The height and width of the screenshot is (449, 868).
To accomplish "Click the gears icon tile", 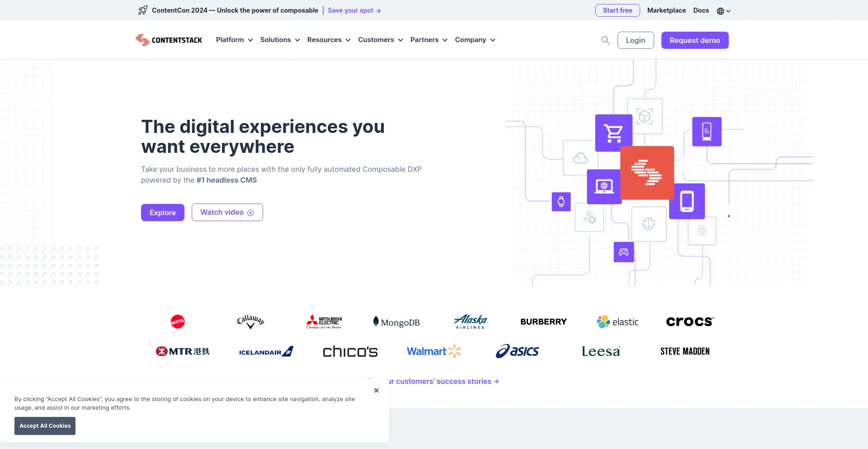I will [590, 218].
